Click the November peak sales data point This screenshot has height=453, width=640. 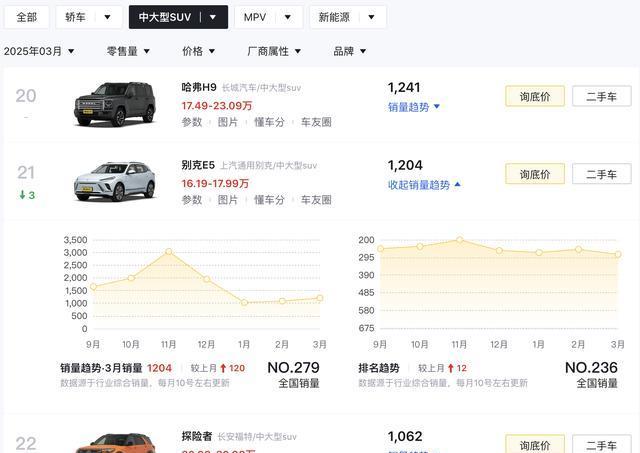coord(169,251)
